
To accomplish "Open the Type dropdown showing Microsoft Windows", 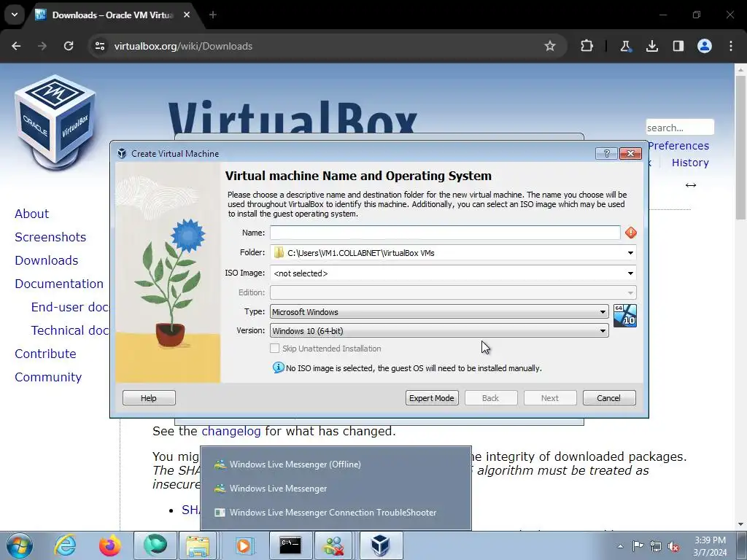I will click(438, 312).
